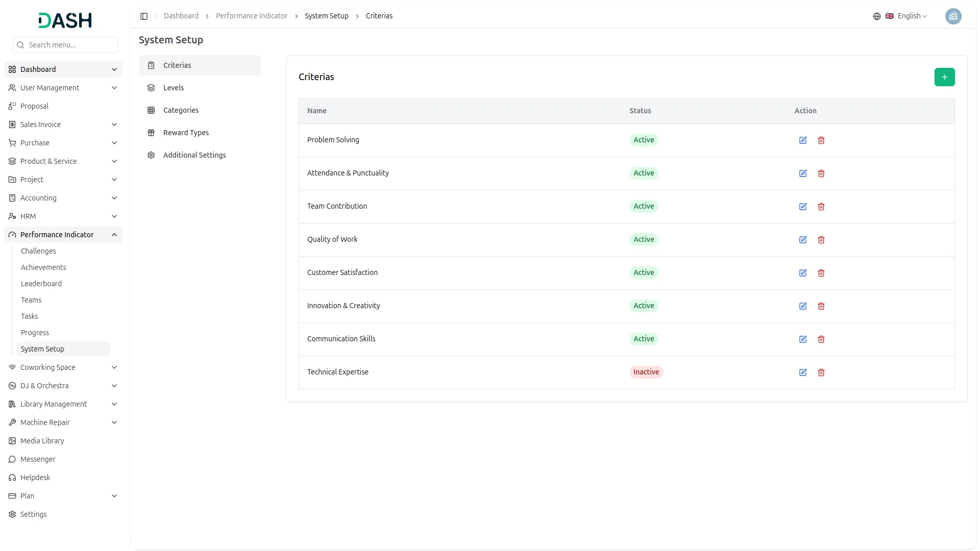Edit the Problem Solving criteria
980x551 pixels.
803,140
